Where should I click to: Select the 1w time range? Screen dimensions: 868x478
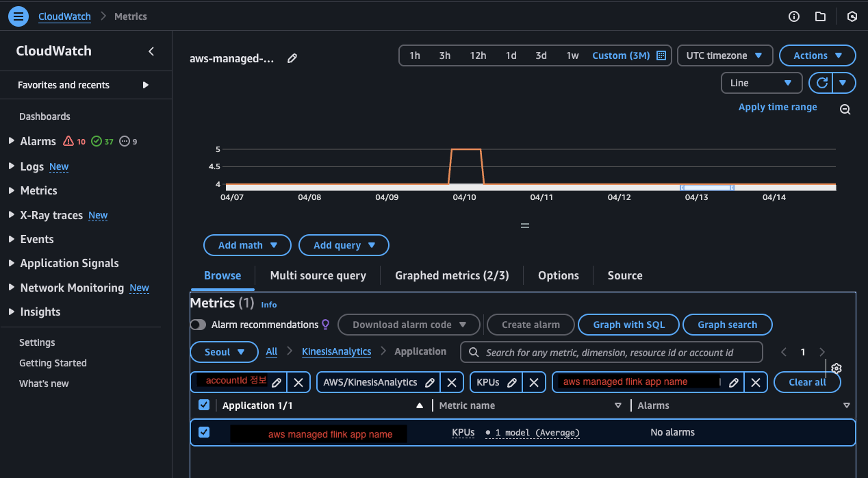pyautogui.click(x=572, y=55)
